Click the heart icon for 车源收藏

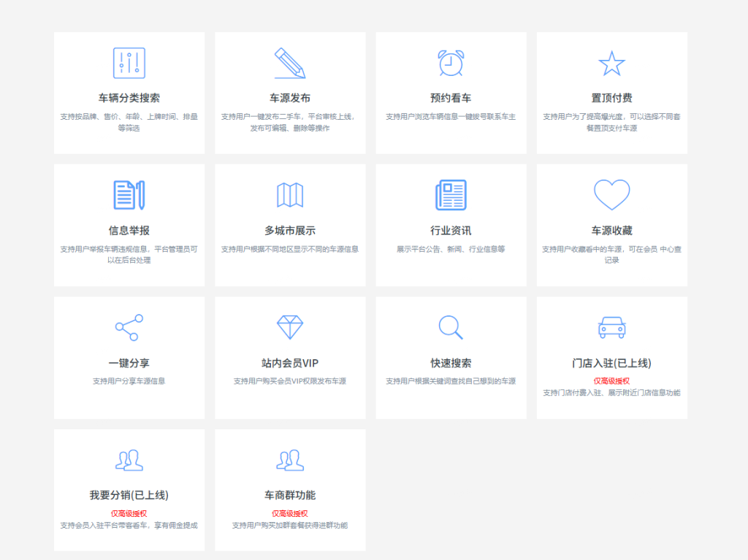click(x=611, y=195)
